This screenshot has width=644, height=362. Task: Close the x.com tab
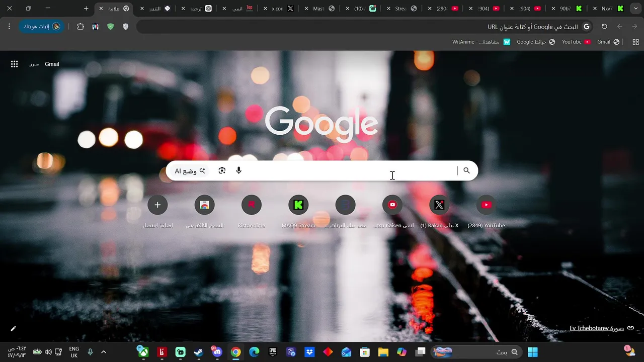(265, 9)
